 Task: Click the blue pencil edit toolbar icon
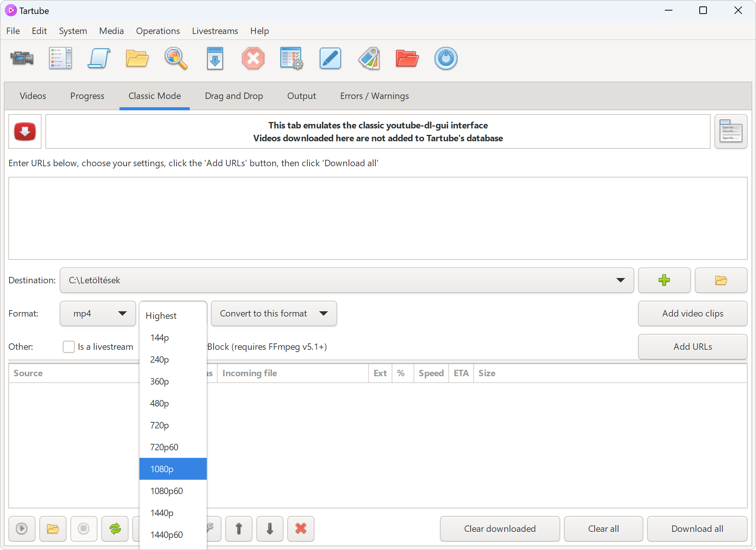click(x=330, y=59)
